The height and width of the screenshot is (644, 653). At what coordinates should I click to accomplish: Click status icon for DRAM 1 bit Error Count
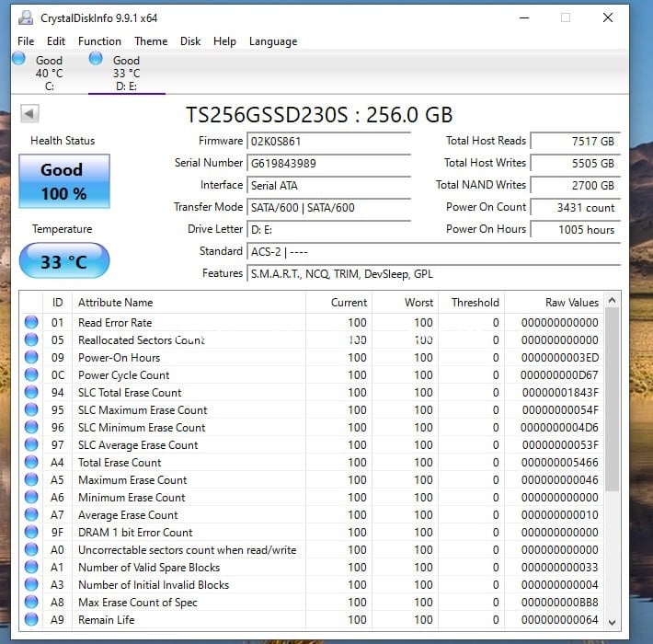[x=31, y=532]
